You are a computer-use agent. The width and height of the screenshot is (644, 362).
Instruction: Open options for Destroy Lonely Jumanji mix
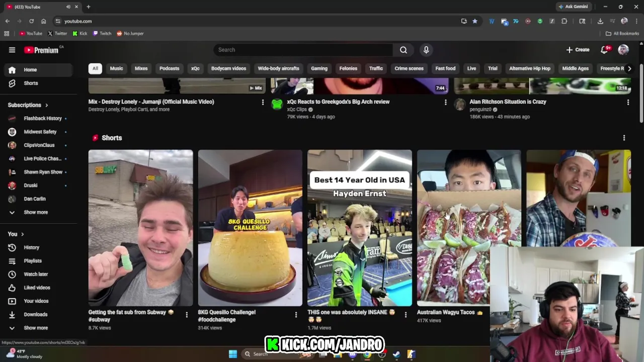[x=262, y=102]
